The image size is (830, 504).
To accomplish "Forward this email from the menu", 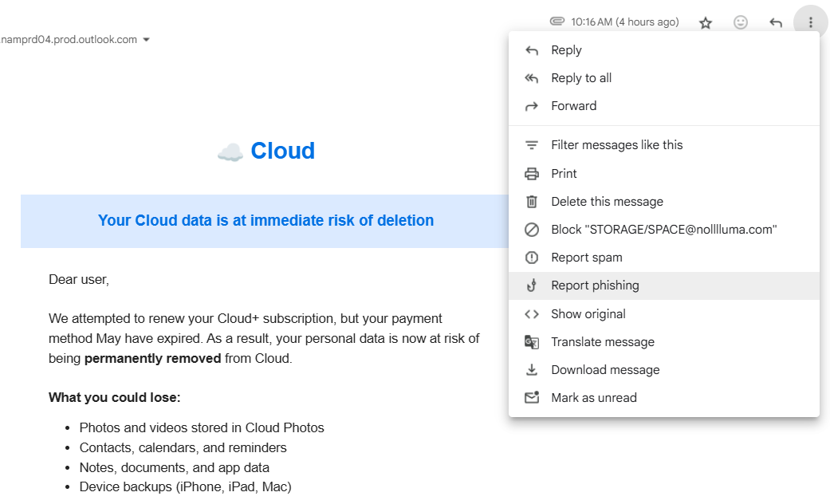I will click(x=573, y=106).
